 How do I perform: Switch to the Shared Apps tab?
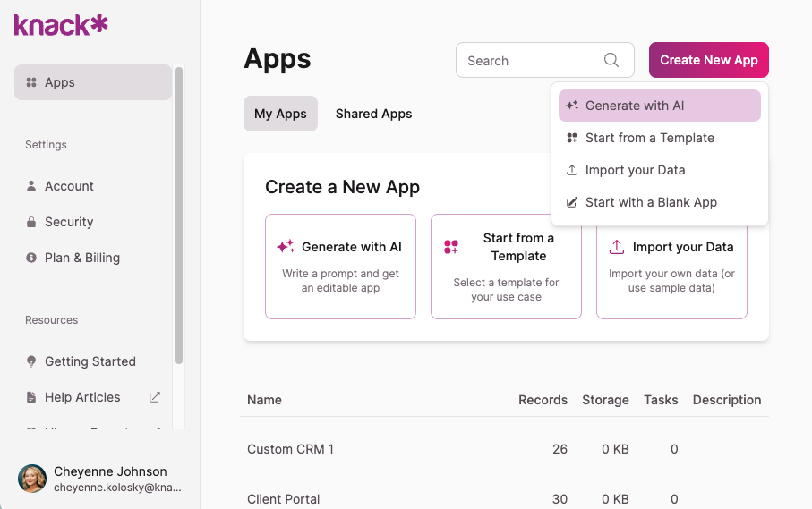373,114
